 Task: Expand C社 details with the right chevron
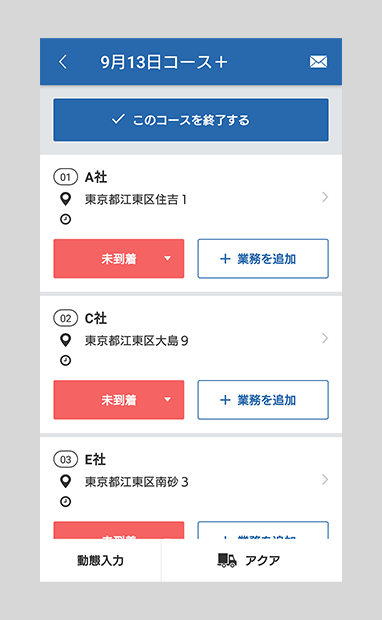[325, 338]
